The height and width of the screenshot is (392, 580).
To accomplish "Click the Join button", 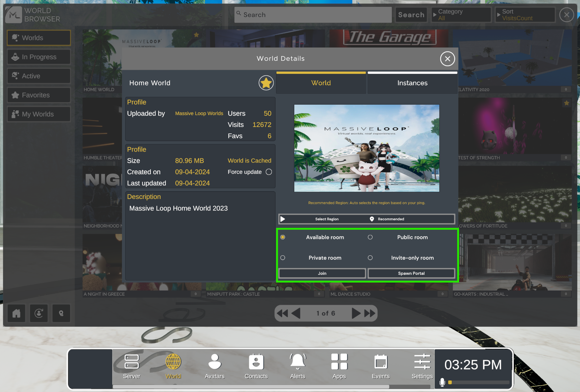I will 322,273.
